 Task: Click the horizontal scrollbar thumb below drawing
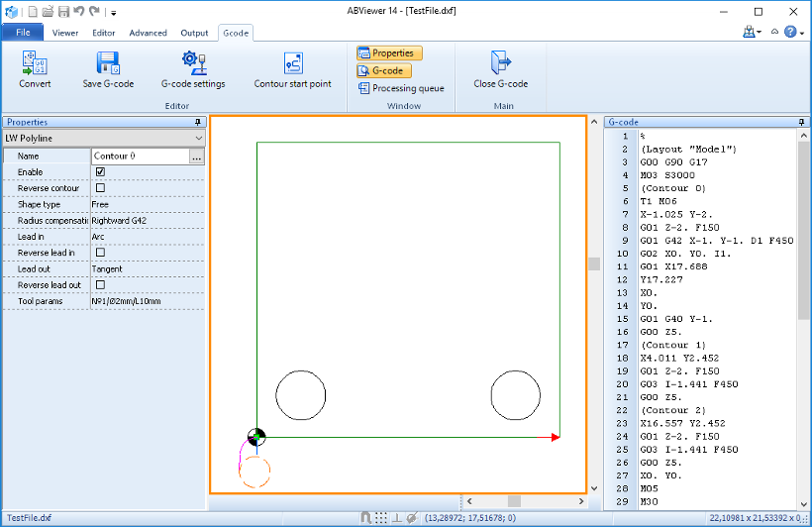point(514,501)
